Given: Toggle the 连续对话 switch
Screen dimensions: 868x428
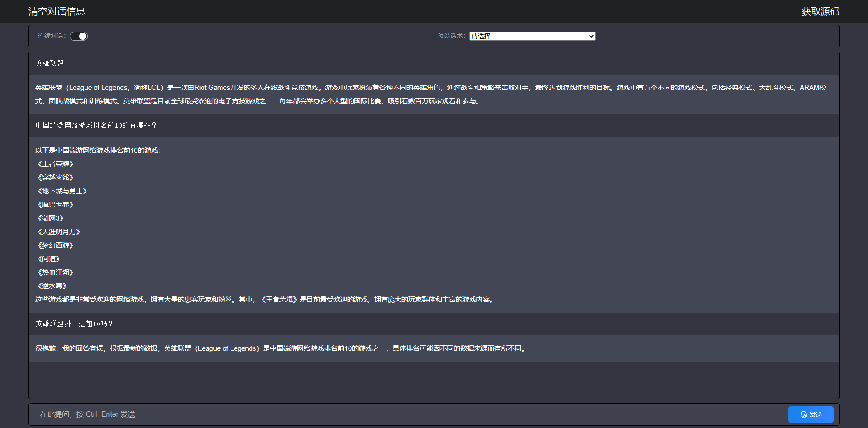Looking at the screenshot, I should (x=79, y=36).
